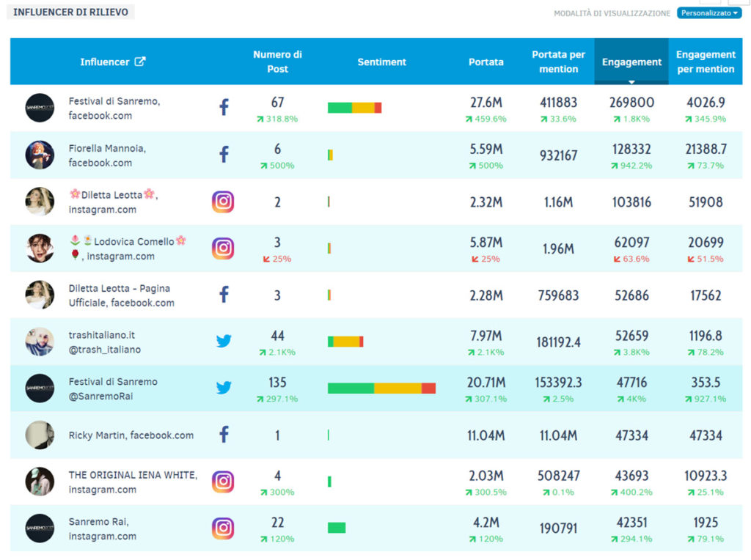Click portata value 20.71M
Viewport: 751px width, 560px height.
(486, 382)
